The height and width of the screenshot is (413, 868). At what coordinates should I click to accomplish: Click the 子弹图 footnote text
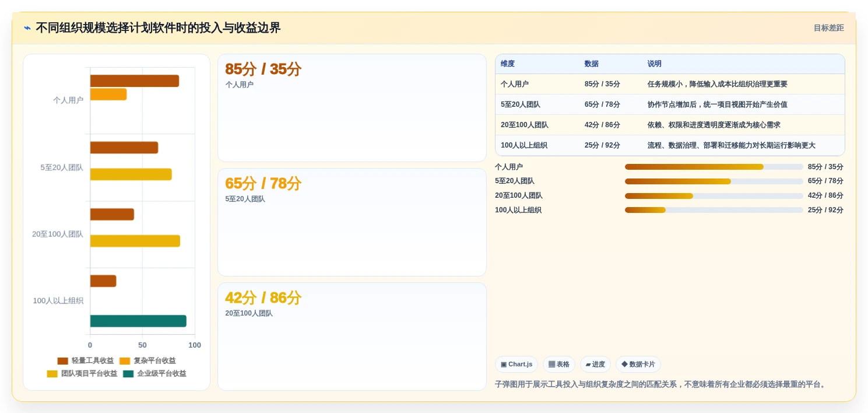tap(661, 384)
